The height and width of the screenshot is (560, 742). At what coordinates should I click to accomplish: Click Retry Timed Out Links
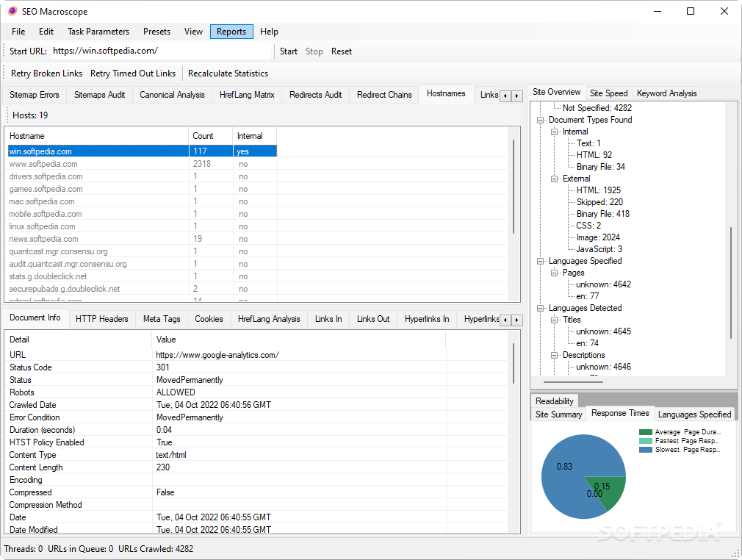133,73
